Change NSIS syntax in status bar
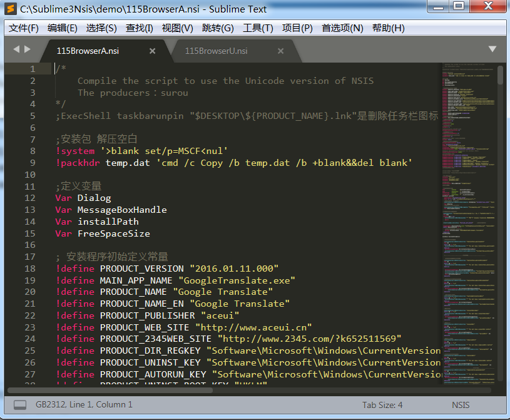Viewport: 510px width, 420px height. [x=461, y=405]
